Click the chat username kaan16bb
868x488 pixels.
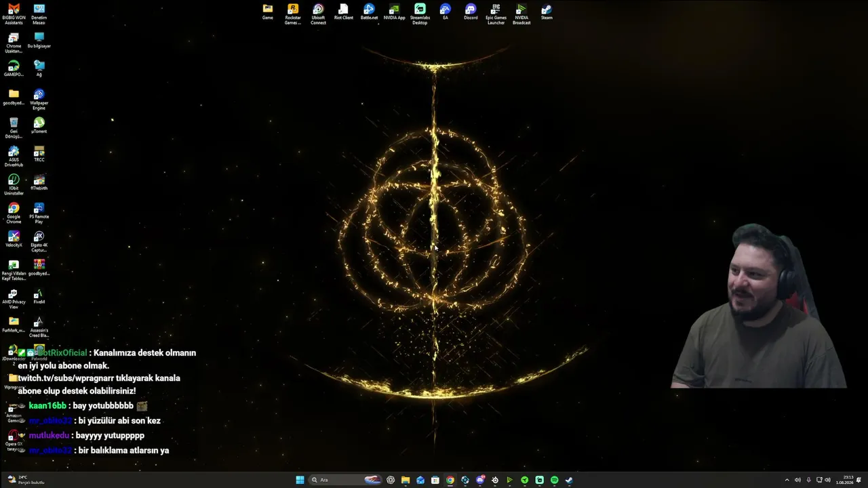(47, 406)
